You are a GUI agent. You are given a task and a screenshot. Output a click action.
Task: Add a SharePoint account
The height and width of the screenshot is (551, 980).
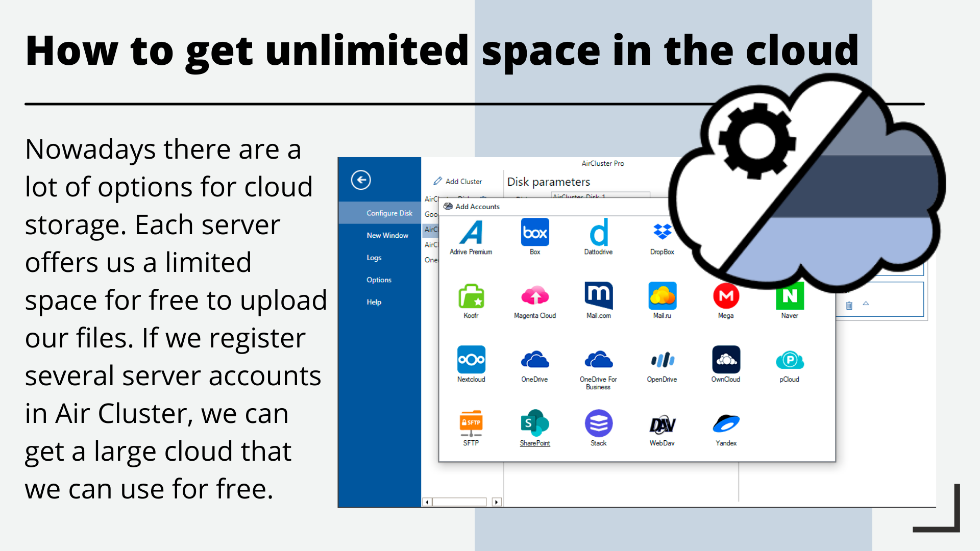click(534, 423)
